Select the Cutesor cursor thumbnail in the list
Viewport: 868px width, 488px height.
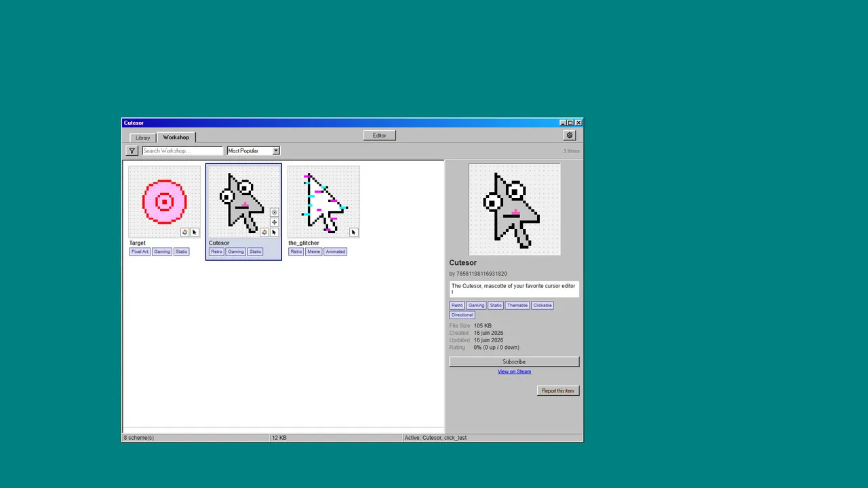(x=243, y=202)
